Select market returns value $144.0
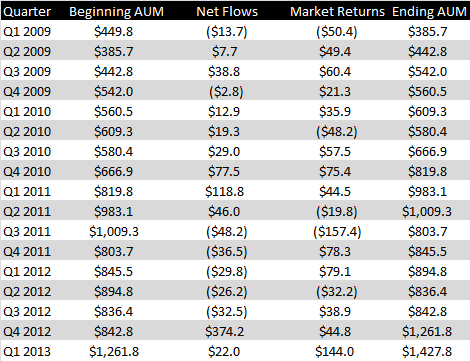470x361 pixels. [x=335, y=352]
